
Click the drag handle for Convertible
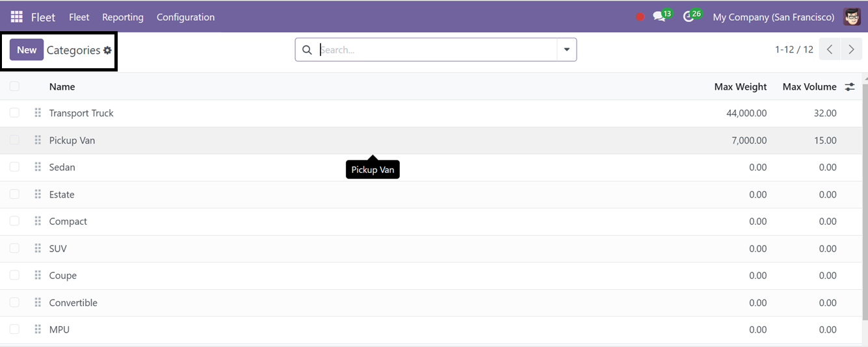[x=38, y=303]
